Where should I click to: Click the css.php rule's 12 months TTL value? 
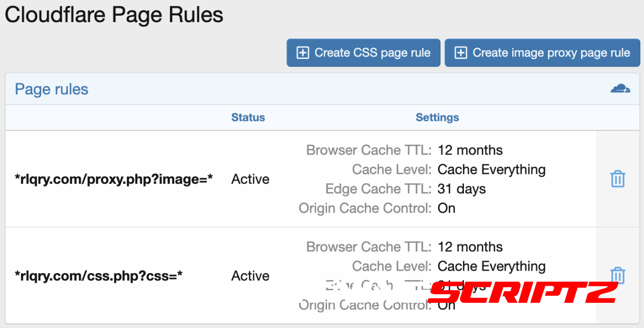pyautogui.click(x=470, y=247)
